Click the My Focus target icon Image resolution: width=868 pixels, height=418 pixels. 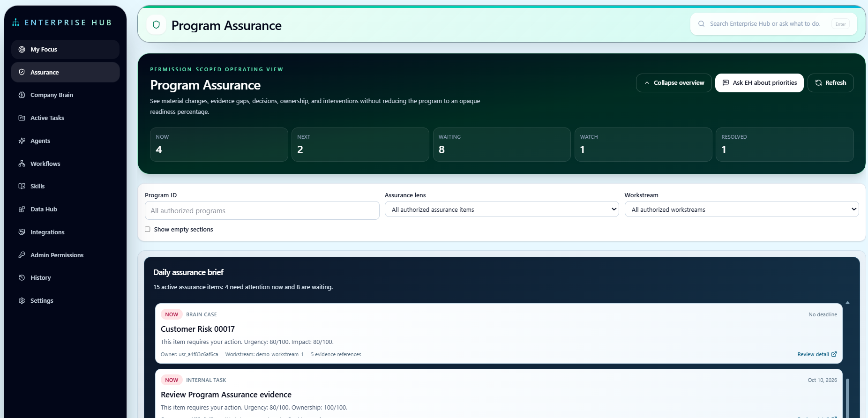click(22, 49)
